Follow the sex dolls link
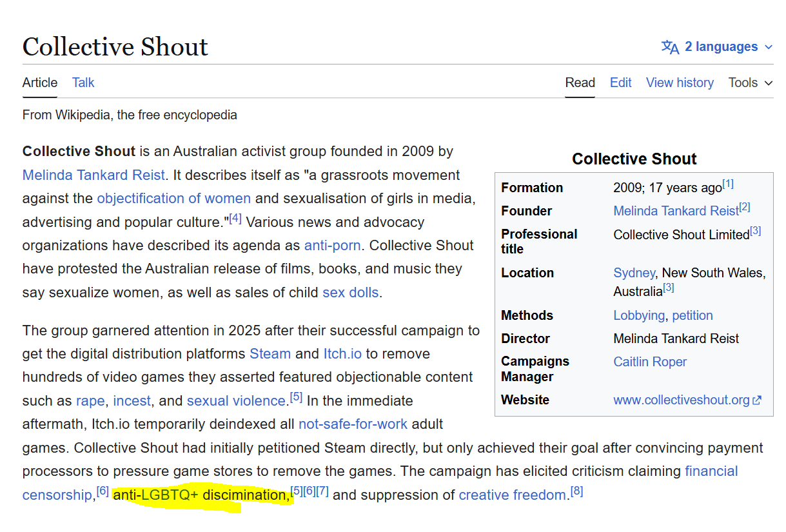 (351, 292)
